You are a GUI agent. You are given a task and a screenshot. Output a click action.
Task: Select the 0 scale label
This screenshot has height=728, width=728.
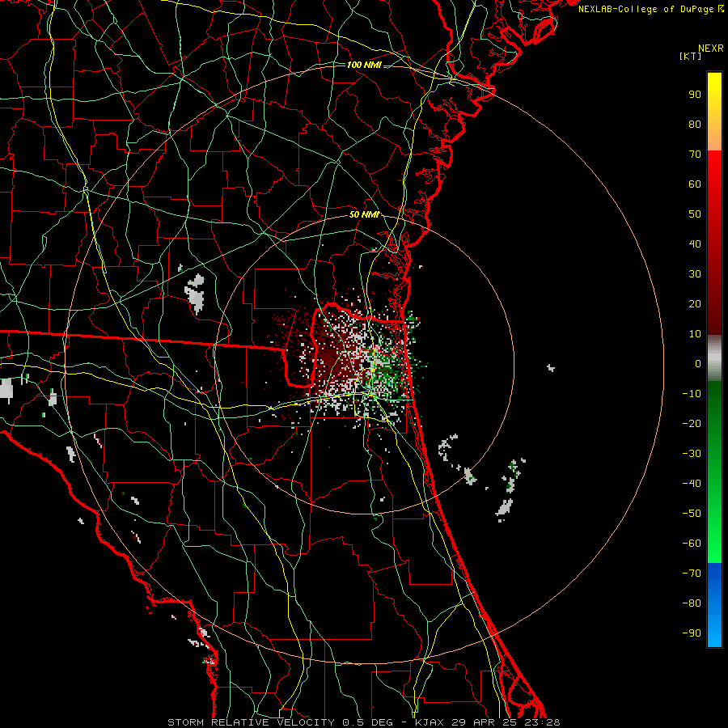pos(698,364)
